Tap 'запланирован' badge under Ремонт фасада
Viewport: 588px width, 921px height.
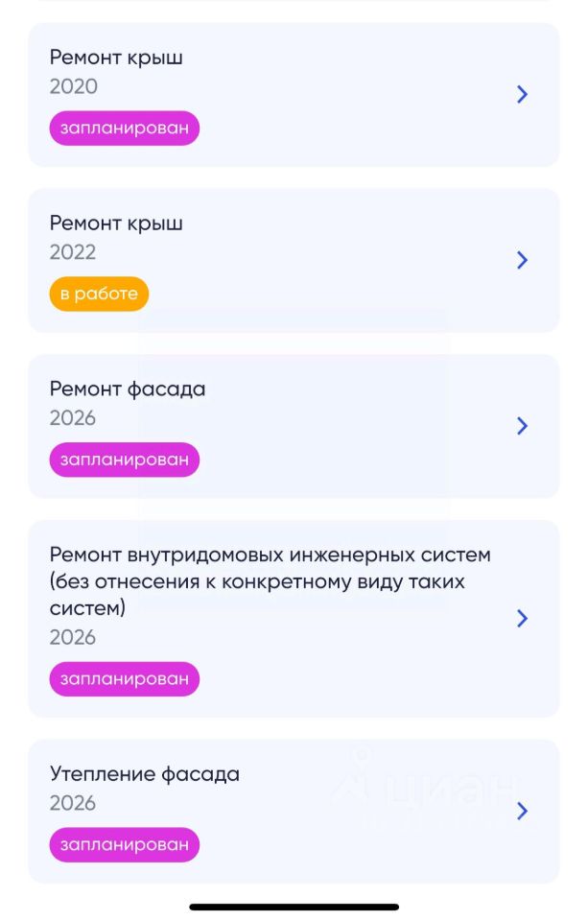click(x=125, y=460)
